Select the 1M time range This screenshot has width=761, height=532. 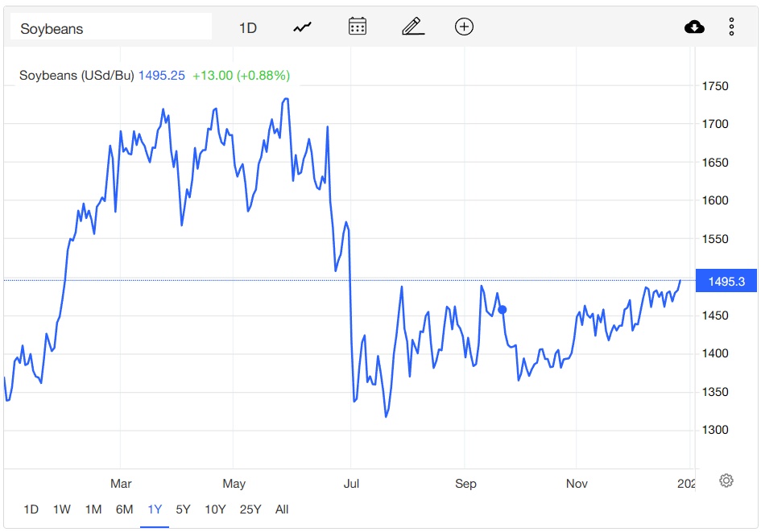[93, 509]
